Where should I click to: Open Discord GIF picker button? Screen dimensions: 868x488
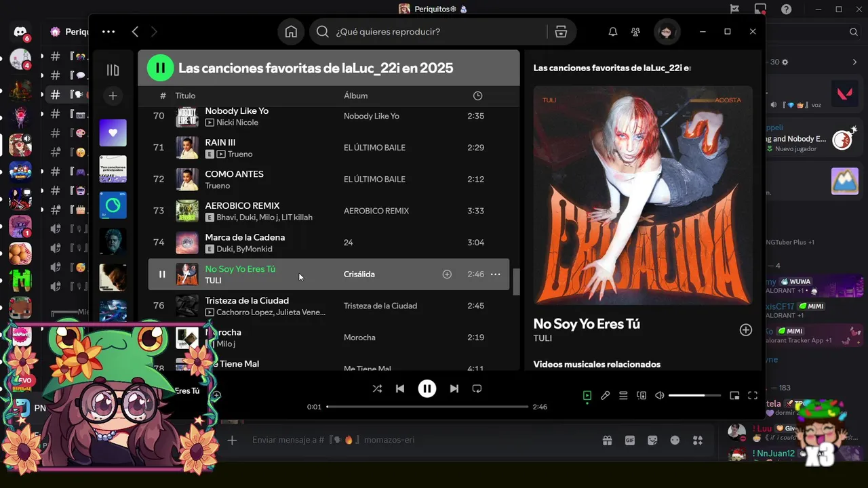(x=630, y=440)
